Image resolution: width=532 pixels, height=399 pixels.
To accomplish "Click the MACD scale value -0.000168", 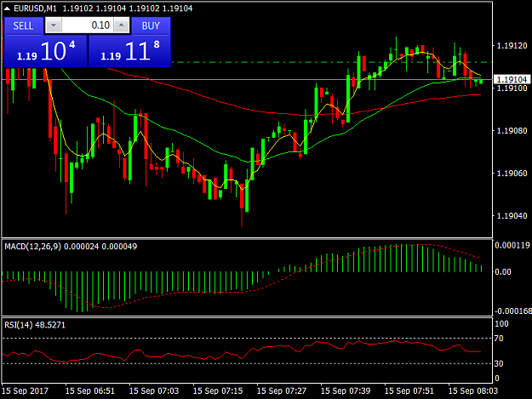I will click(513, 311).
